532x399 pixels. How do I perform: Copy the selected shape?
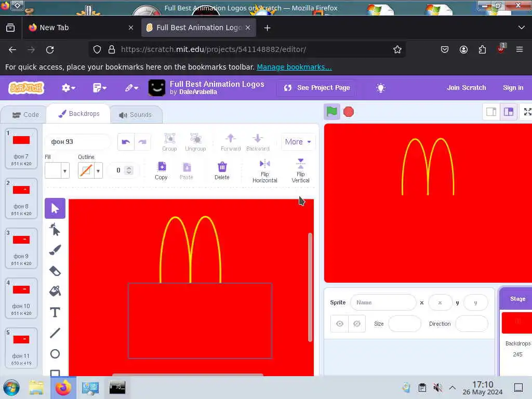coord(162,170)
